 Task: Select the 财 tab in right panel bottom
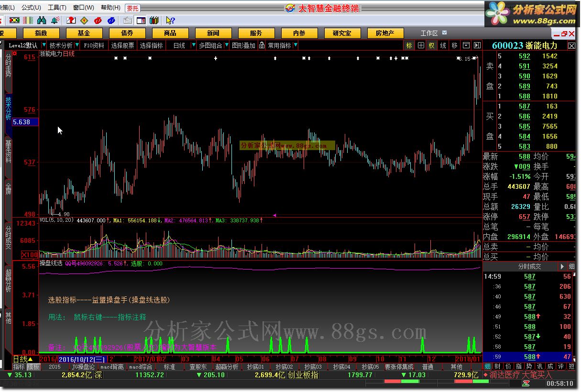(497, 367)
